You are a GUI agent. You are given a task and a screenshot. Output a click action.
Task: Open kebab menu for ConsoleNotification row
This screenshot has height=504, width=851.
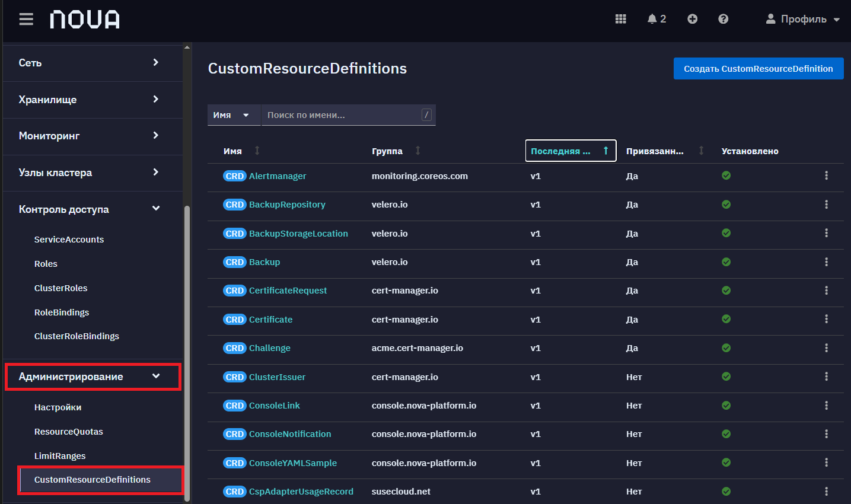click(826, 434)
